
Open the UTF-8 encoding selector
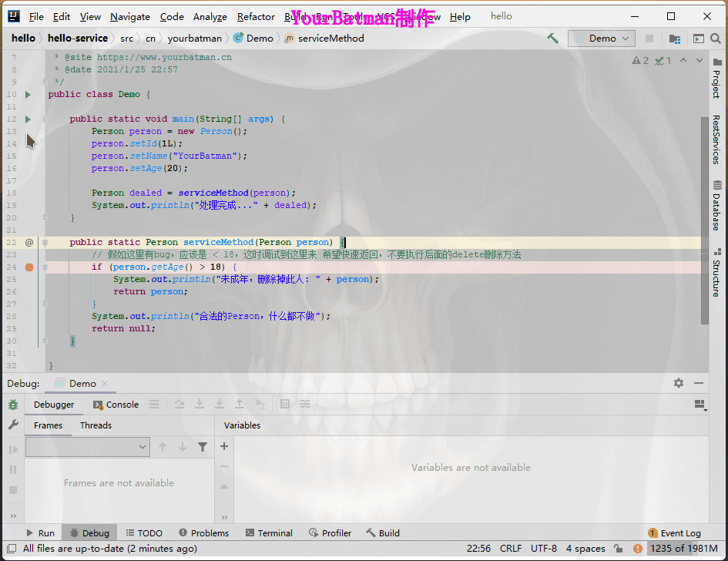[543, 549]
